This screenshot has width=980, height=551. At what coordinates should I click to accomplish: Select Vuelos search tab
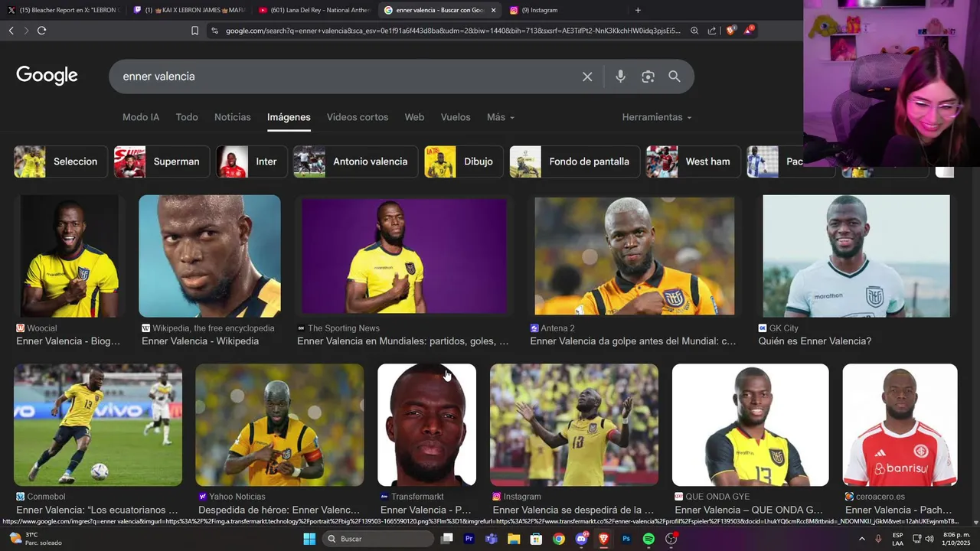pyautogui.click(x=456, y=117)
